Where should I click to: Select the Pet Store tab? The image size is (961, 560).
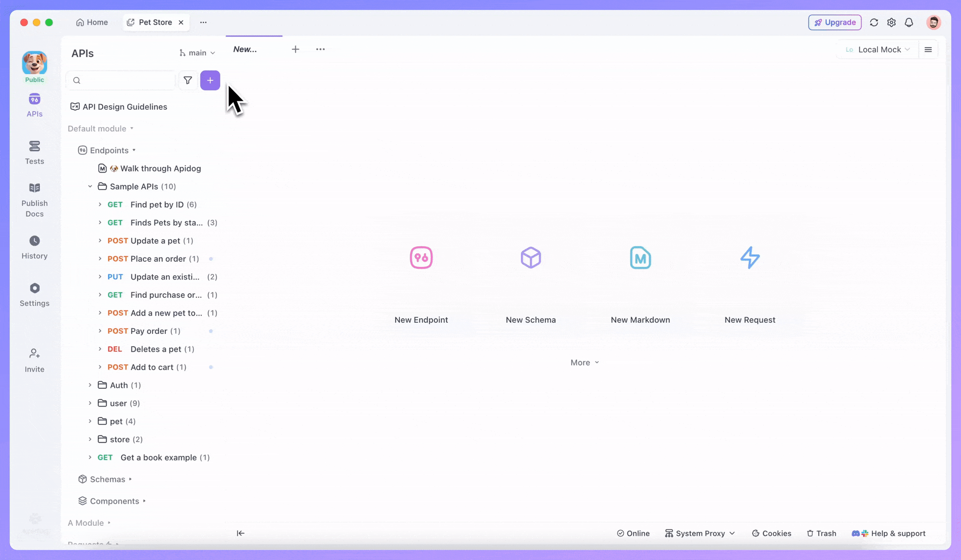155,22
